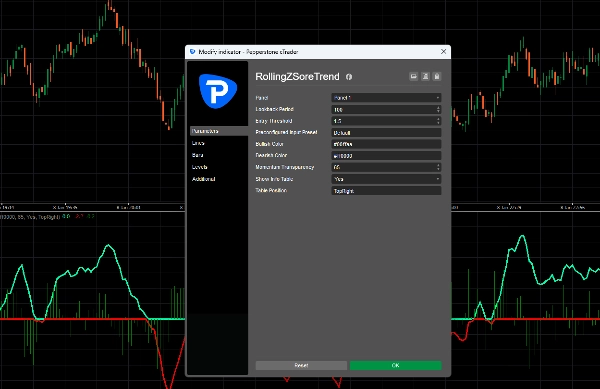This screenshot has width=600, height=389.
Task: Click the cTrader logo in the dialog title bar
Action: click(192, 52)
